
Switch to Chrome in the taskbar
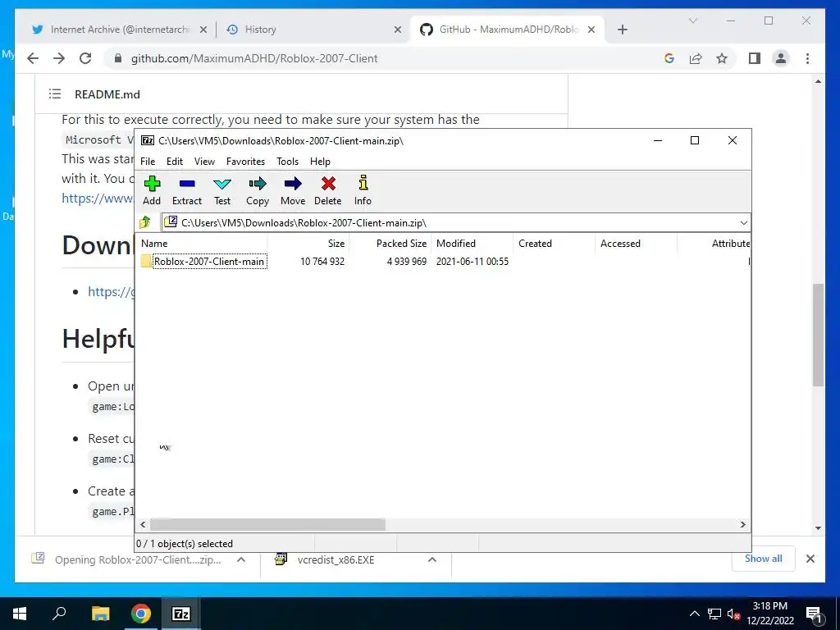(140, 614)
